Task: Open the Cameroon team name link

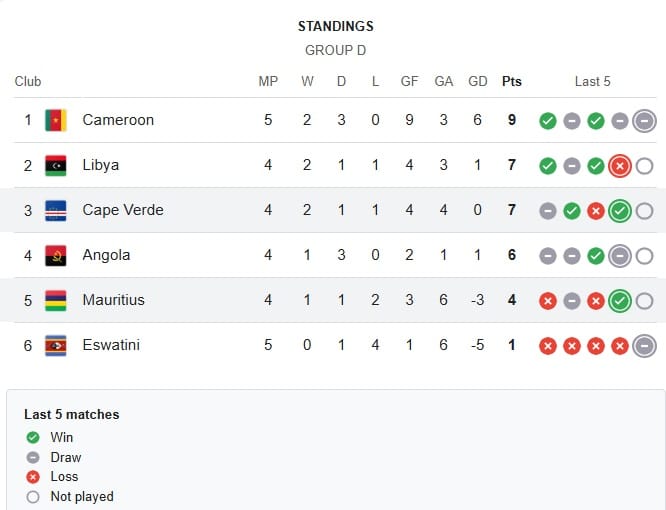Action: pyautogui.click(x=118, y=120)
